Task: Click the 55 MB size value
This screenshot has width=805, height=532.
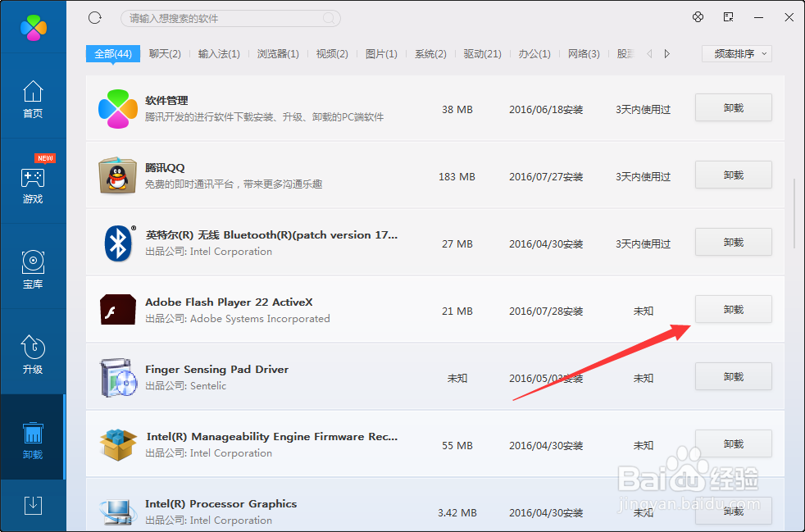Action: pos(457,446)
